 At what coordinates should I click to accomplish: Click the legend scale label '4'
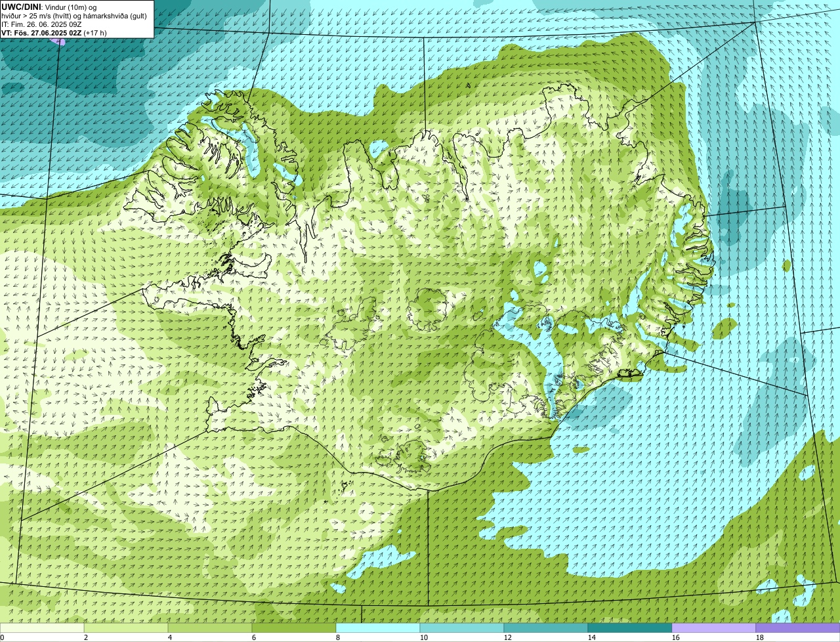pyautogui.click(x=170, y=637)
